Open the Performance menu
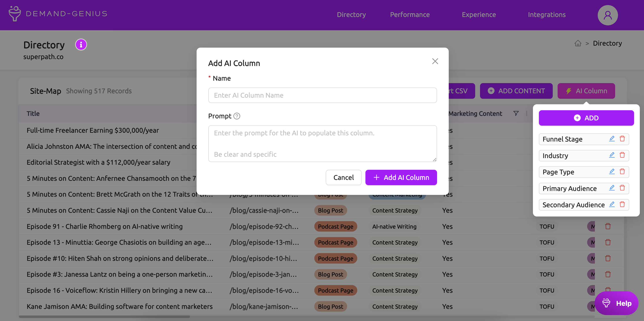644x321 pixels. (410, 15)
